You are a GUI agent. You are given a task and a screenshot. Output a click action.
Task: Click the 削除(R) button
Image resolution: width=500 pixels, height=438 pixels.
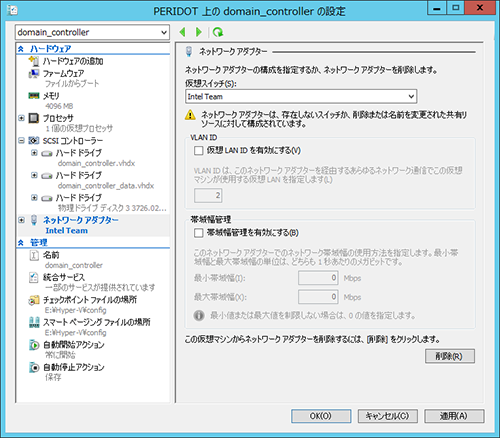(450, 356)
